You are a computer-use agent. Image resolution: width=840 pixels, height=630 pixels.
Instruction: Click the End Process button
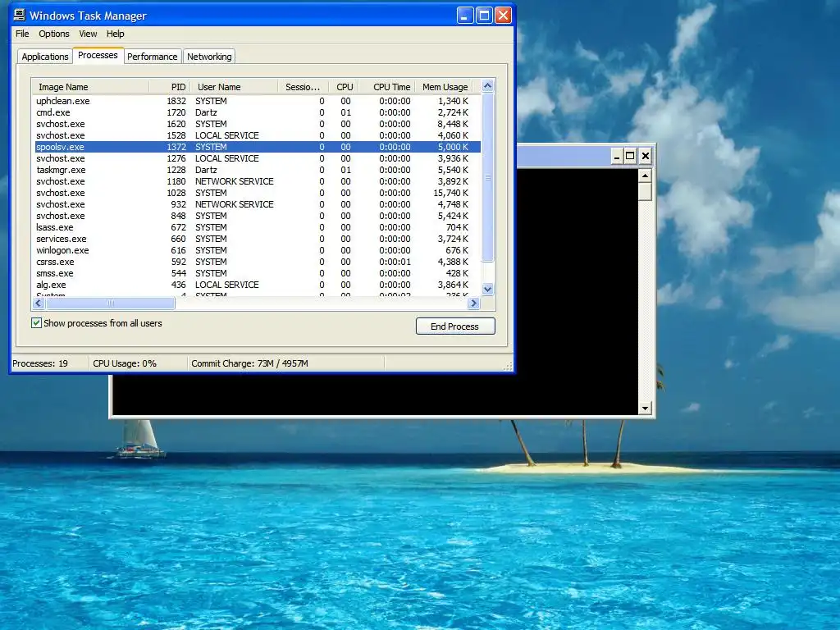[x=454, y=326]
